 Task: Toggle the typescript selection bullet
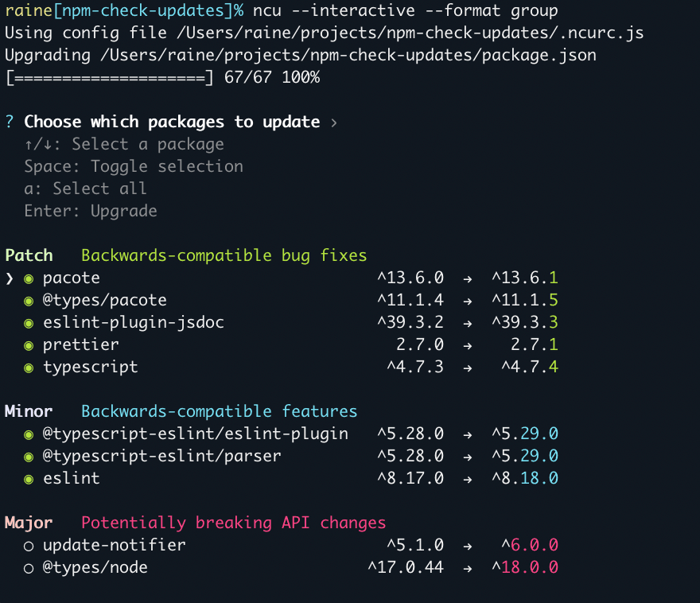click(29, 368)
